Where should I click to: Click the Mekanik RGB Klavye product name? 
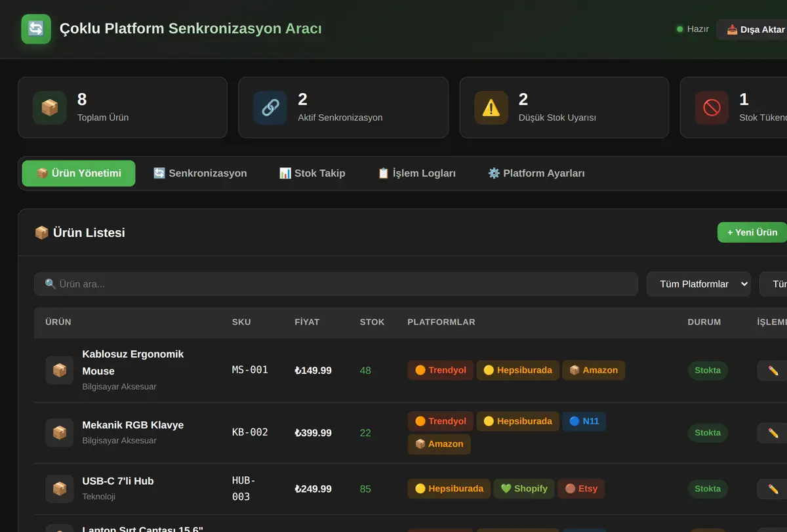point(133,425)
